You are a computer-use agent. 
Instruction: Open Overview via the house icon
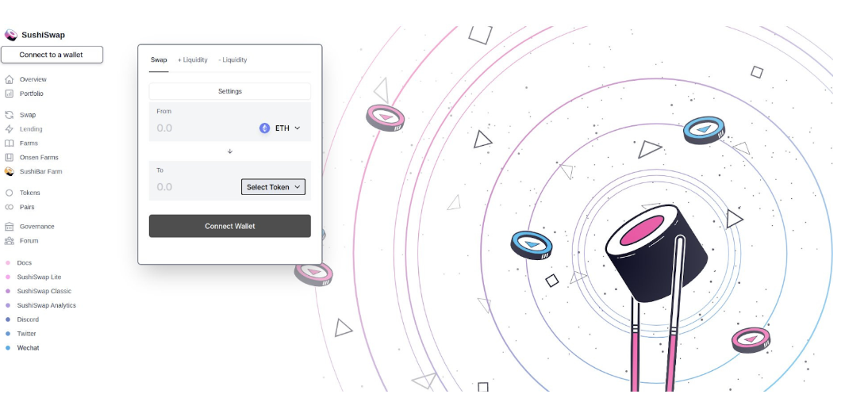(x=10, y=79)
